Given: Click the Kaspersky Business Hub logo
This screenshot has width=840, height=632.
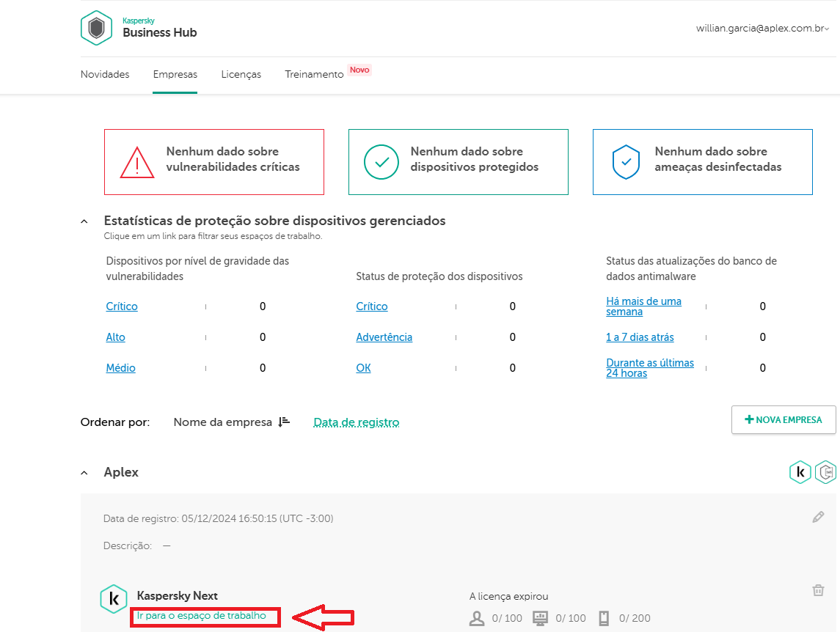Looking at the screenshot, I should pos(96,28).
